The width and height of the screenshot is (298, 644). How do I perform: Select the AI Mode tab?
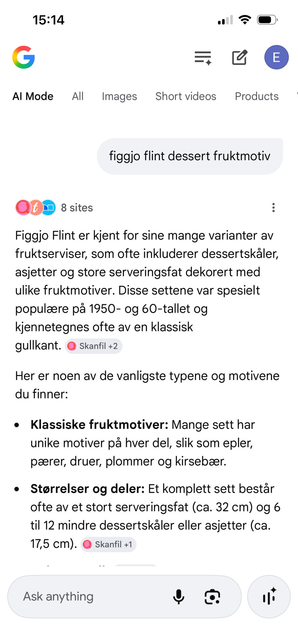33,96
